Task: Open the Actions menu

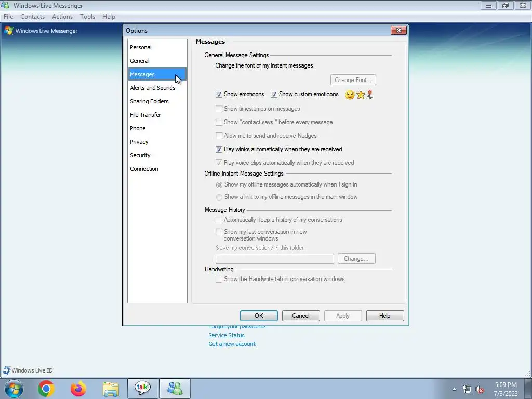Action: coord(62,16)
